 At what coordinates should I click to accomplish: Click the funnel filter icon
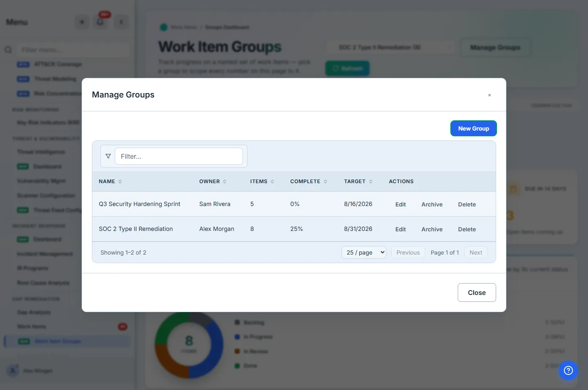pos(108,156)
